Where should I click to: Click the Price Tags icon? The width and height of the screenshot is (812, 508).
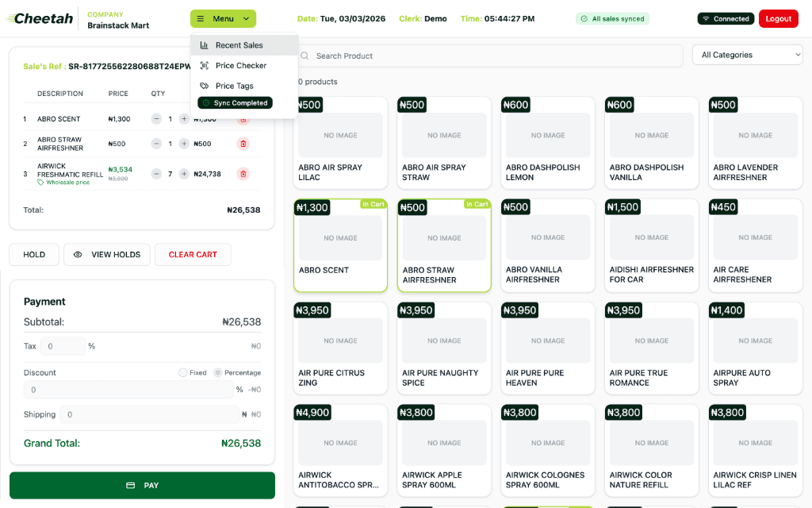pos(205,86)
